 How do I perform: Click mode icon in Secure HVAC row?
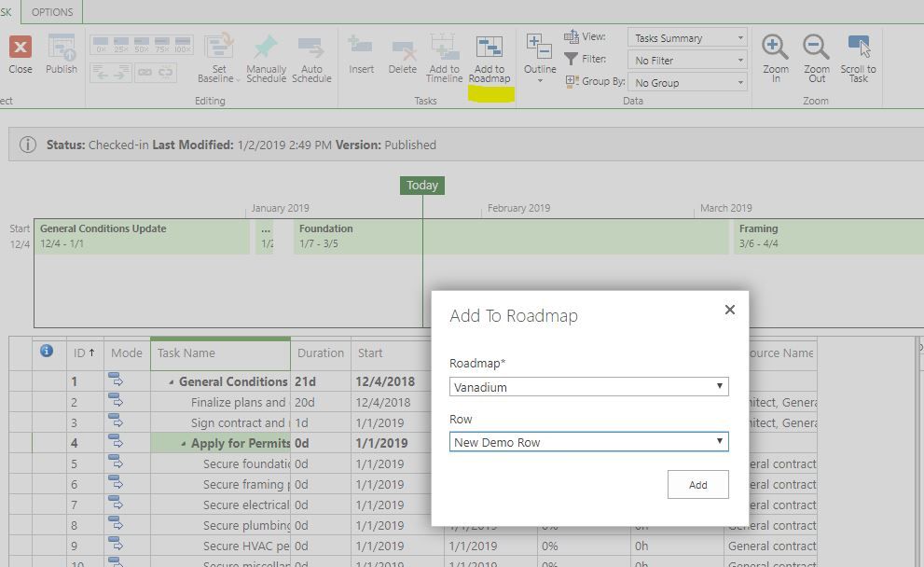pos(116,544)
